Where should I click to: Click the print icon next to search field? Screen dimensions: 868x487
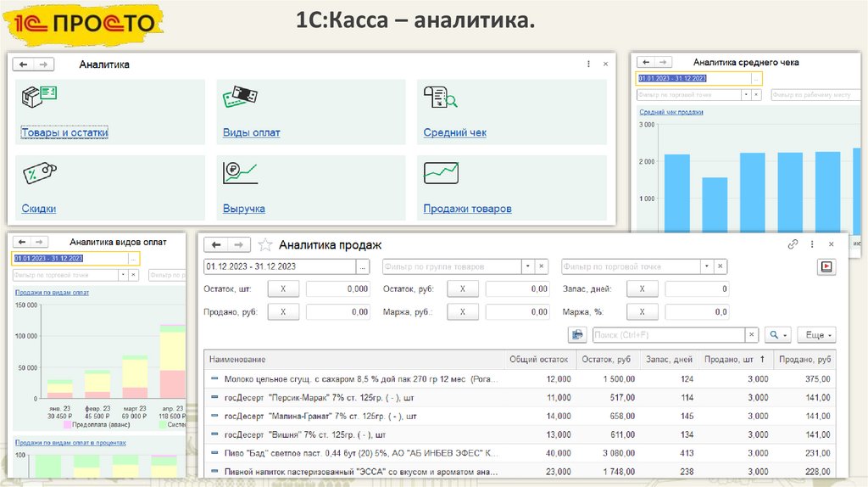point(577,334)
